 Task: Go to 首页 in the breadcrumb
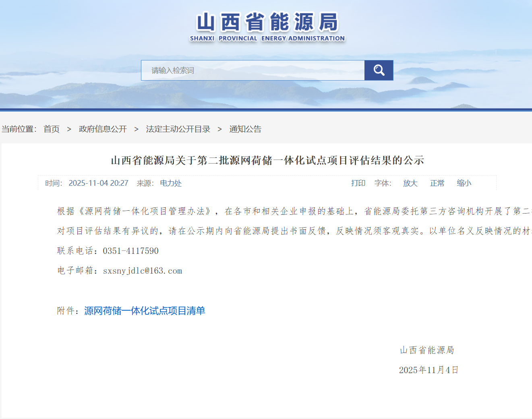click(x=52, y=129)
